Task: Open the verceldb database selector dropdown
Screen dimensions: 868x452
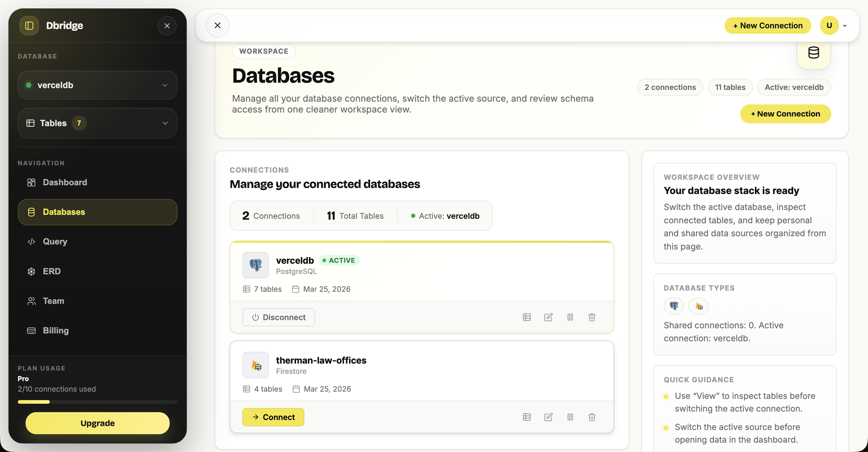Action: tap(97, 85)
